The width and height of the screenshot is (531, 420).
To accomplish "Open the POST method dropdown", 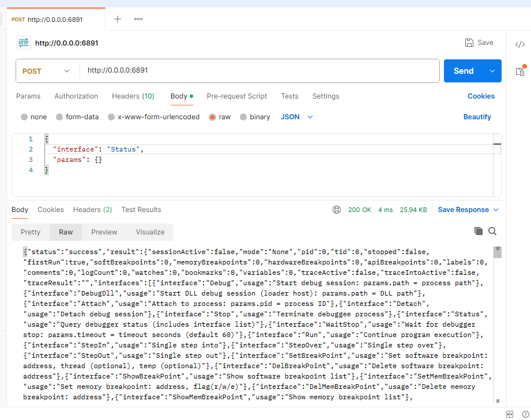I will click(x=46, y=71).
